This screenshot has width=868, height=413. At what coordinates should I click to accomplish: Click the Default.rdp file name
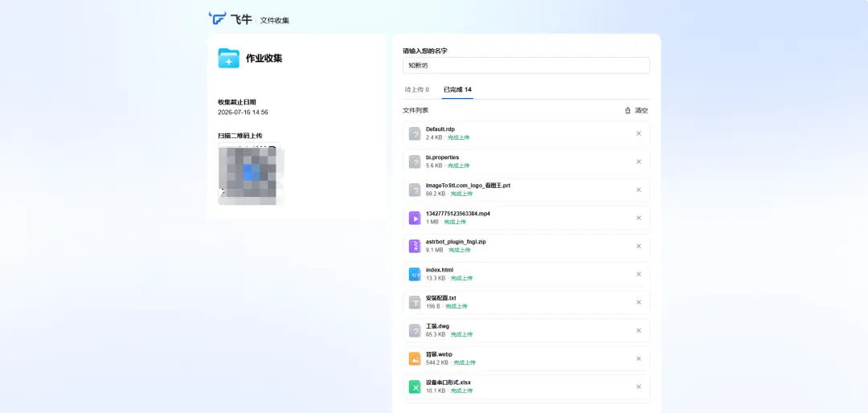tap(440, 129)
